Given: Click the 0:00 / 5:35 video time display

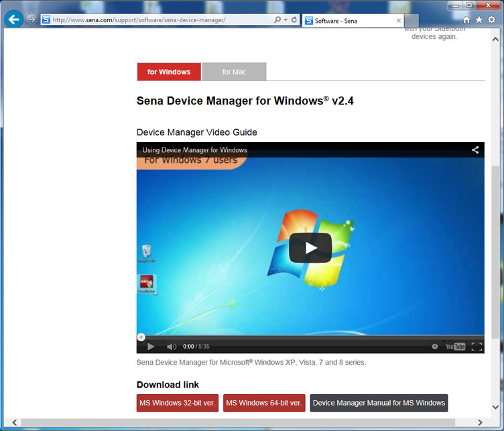Looking at the screenshot, I should point(196,347).
